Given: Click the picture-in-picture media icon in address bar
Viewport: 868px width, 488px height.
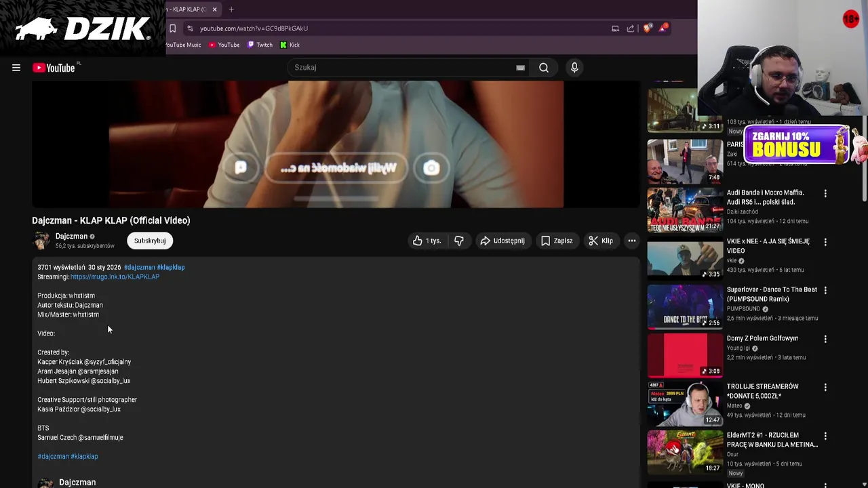Looking at the screenshot, I should [x=615, y=28].
